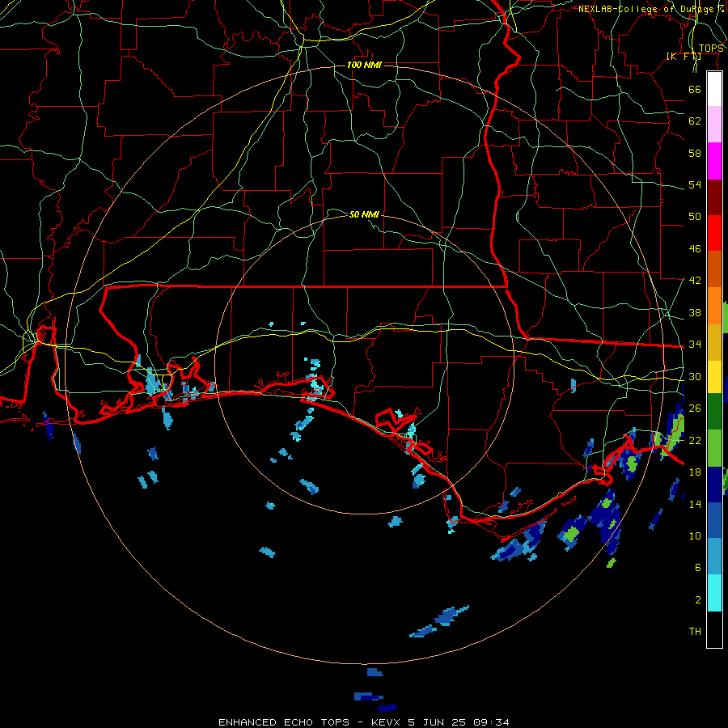Click the 58 legend value

click(695, 153)
